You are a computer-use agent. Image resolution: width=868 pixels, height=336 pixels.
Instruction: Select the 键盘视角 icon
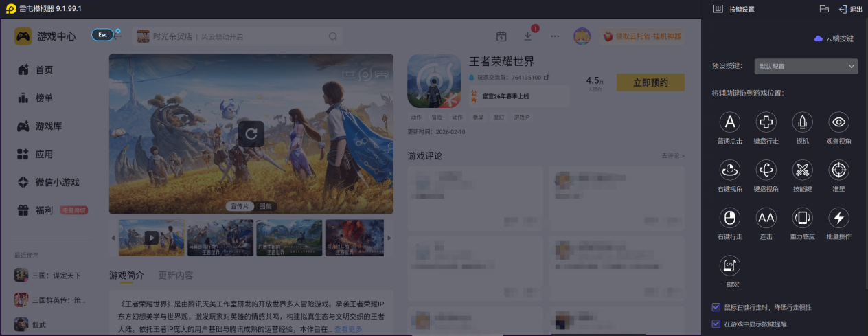766,170
